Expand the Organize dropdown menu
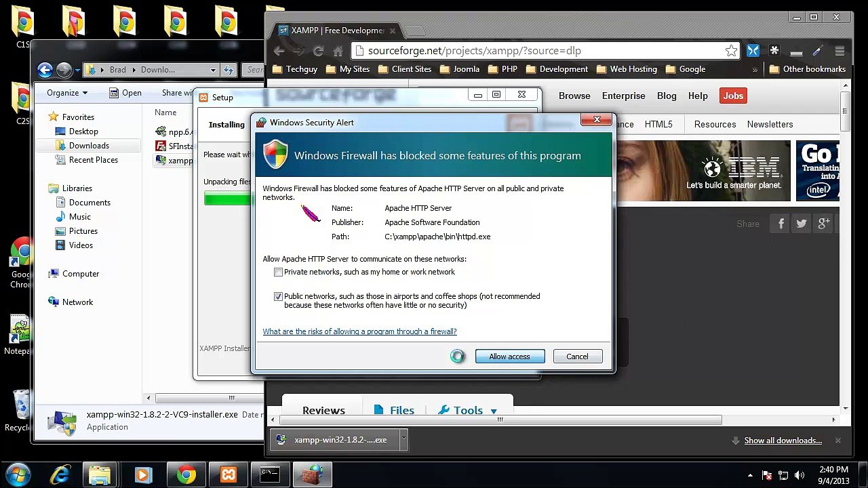The height and width of the screenshot is (488, 868). pos(66,93)
